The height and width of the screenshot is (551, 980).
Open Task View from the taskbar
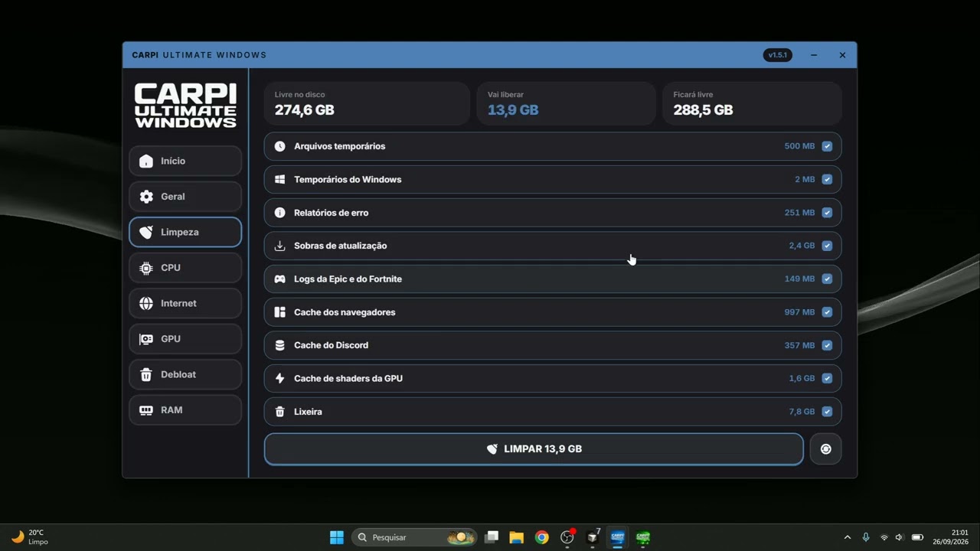pyautogui.click(x=492, y=537)
